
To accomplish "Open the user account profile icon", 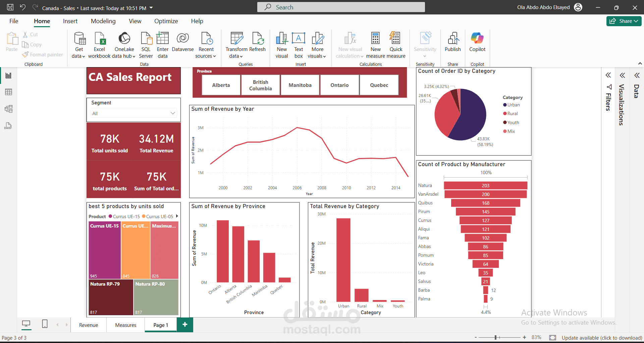I will pos(578,7).
